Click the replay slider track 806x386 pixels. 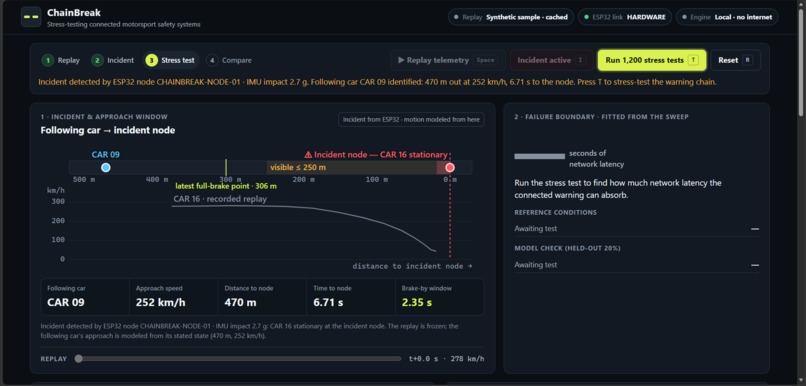coord(239,359)
